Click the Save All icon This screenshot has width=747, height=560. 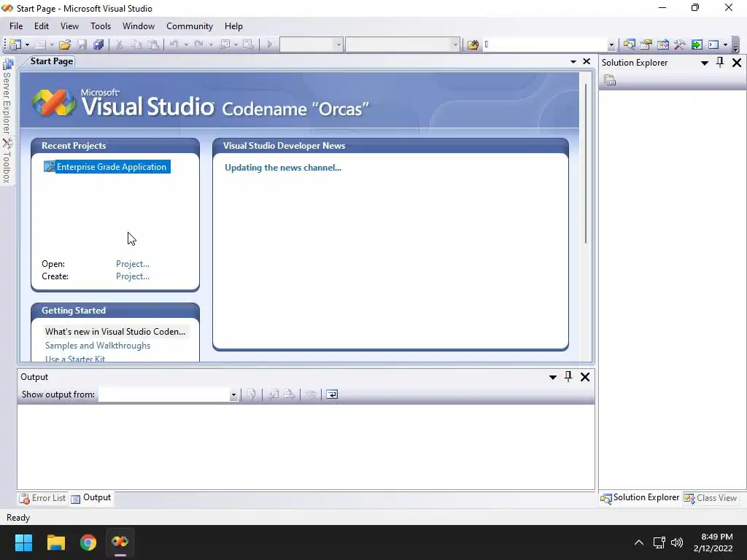click(x=98, y=44)
